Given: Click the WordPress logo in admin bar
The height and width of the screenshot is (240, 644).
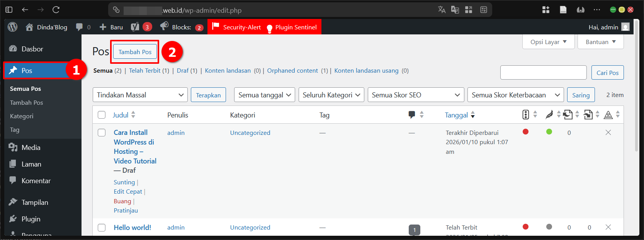Looking at the screenshot, I should [13, 27].
